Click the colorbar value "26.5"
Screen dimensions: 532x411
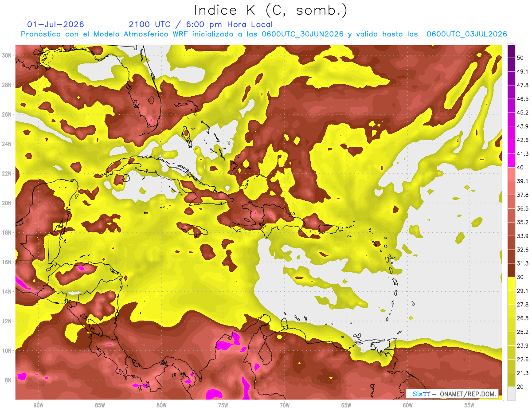pos(522,318)
